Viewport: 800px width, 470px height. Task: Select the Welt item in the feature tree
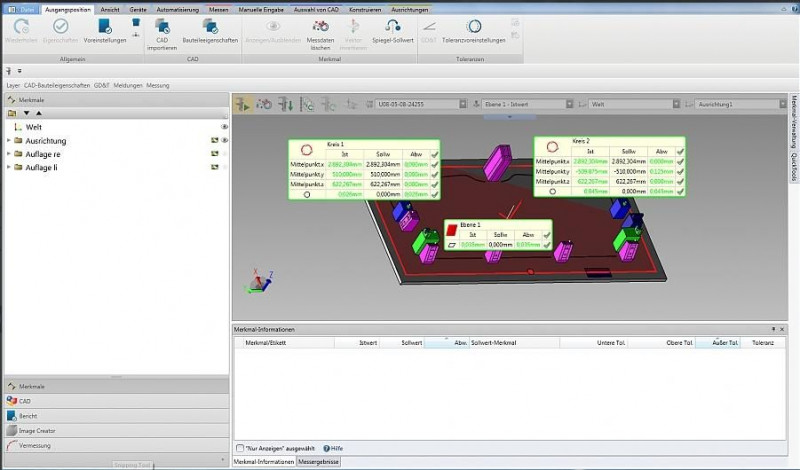(x=34, y=127)
